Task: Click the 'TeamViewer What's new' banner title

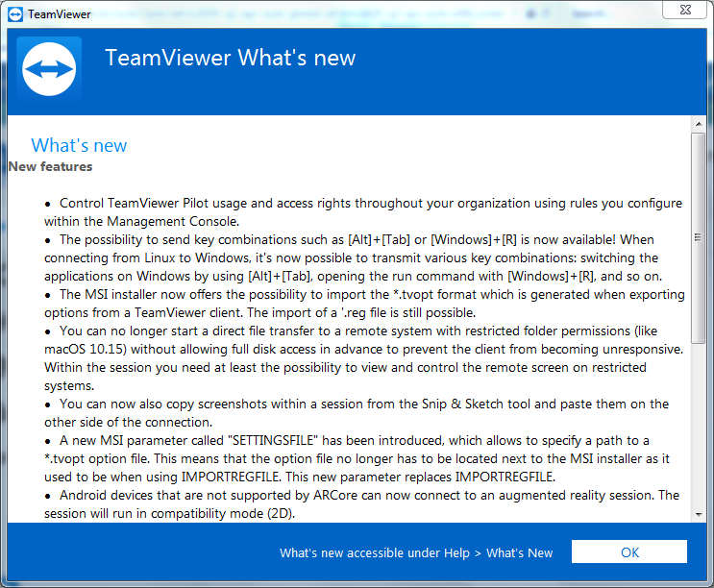Action: click(231, 58)
